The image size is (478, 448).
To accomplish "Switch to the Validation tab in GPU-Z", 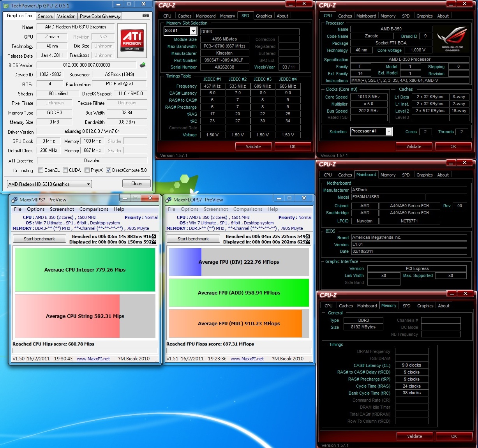I will 66,16.
